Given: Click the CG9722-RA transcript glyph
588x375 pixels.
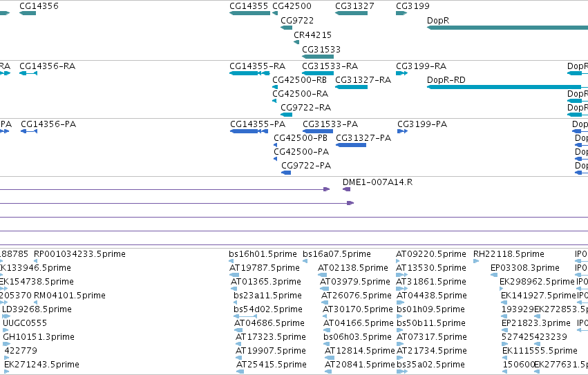Looking at the screenshot, I should tap(287, 115).
